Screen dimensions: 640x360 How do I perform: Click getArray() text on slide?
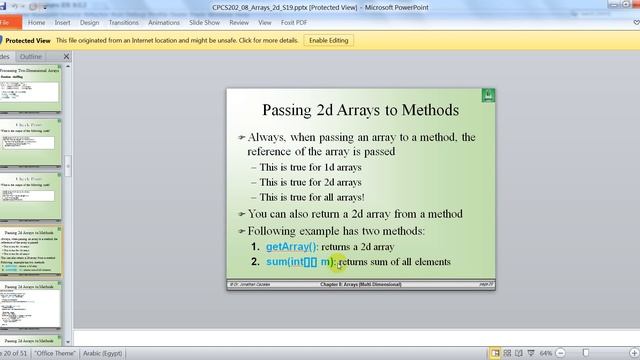point(291,247)
